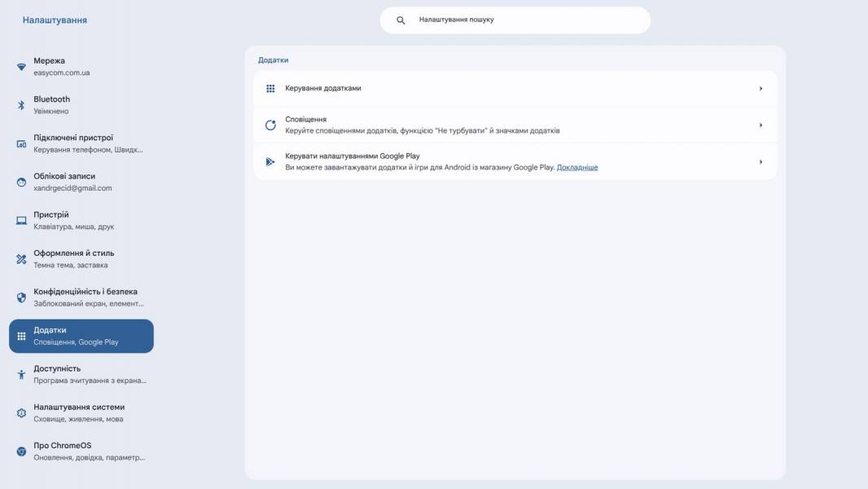Open the Bluetooth settings section
Image resolution: width=868 pixels, height=489 pixels.
coord(81,105)
